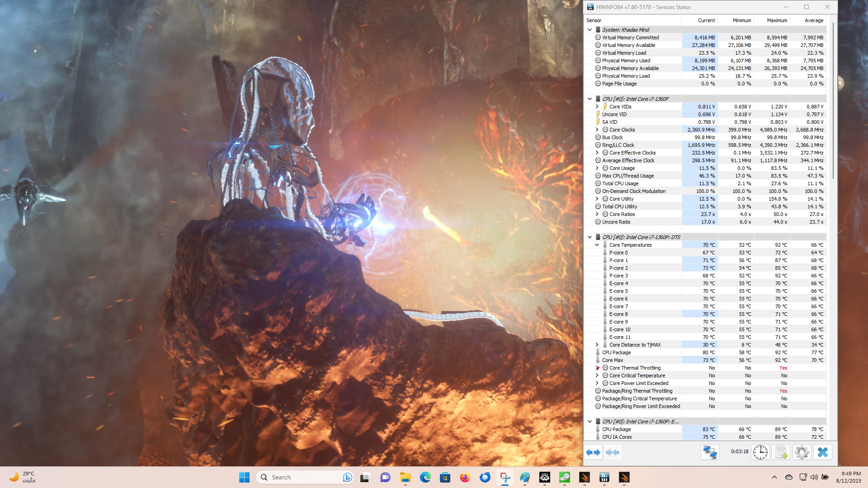Click the Minimum column header
This screenshot has width=868, height=488.
pyautogui.click(x=736, y=20)
